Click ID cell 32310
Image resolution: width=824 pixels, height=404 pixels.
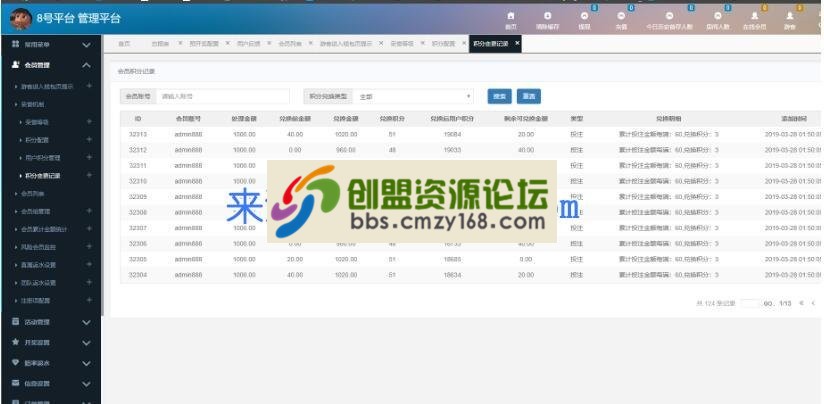pos(138,181)
